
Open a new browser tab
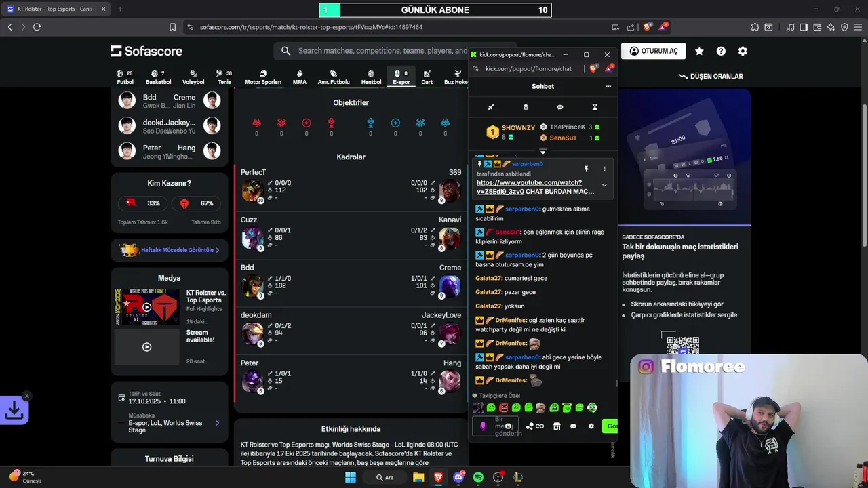120,9
